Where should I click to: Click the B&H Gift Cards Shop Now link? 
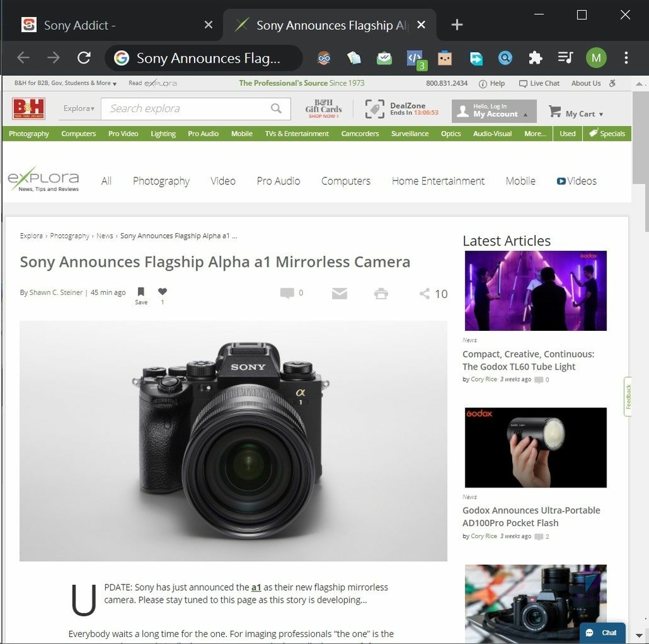(323, 109)
